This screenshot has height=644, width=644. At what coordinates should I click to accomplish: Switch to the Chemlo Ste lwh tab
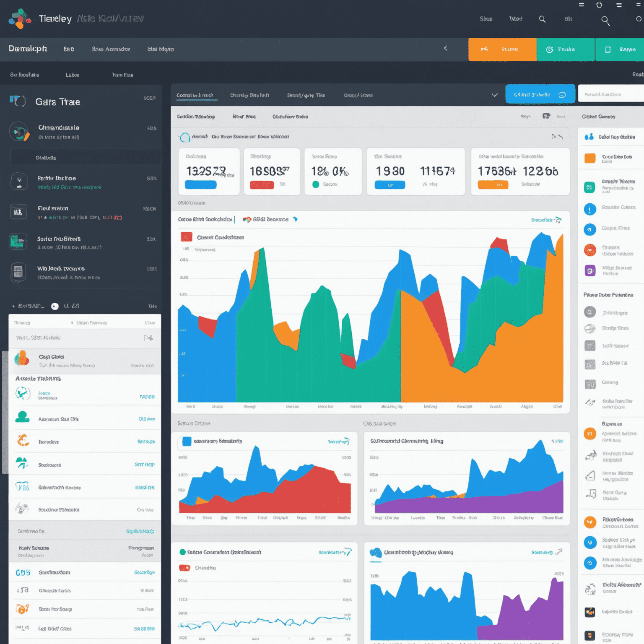coord(250,95)
